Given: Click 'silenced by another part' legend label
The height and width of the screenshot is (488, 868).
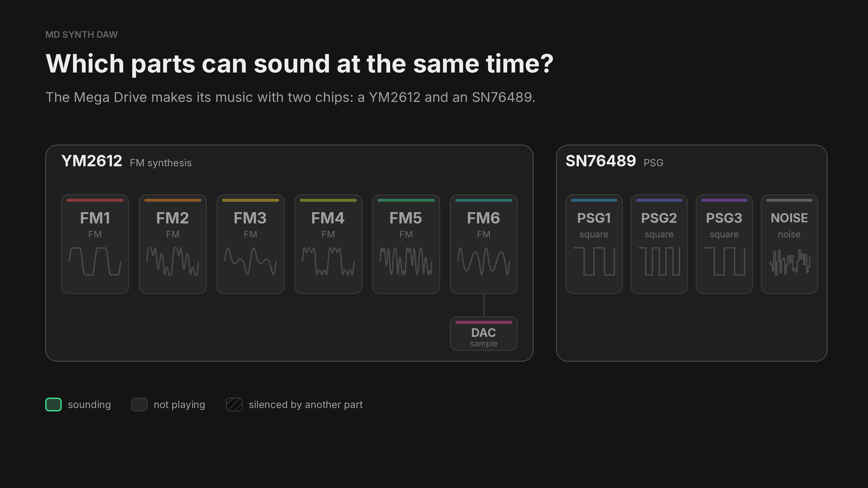Looking at the screenshot, I should coord(306,405).
